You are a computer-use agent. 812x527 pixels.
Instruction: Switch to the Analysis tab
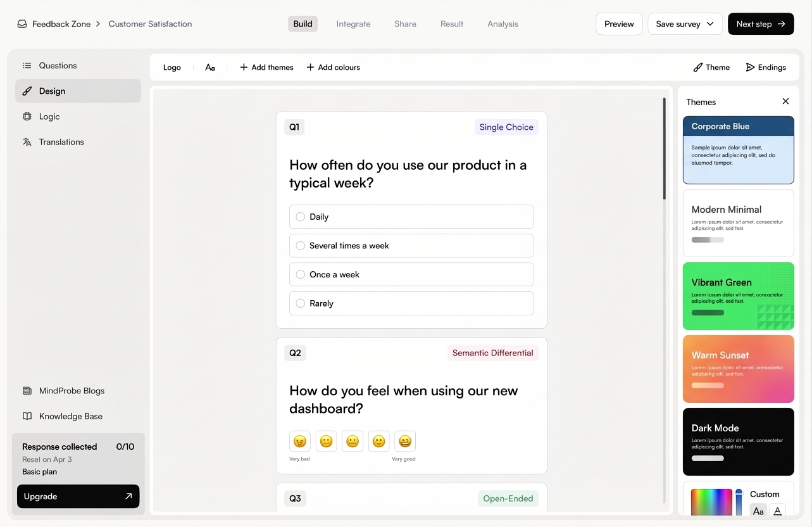point(503,24)
